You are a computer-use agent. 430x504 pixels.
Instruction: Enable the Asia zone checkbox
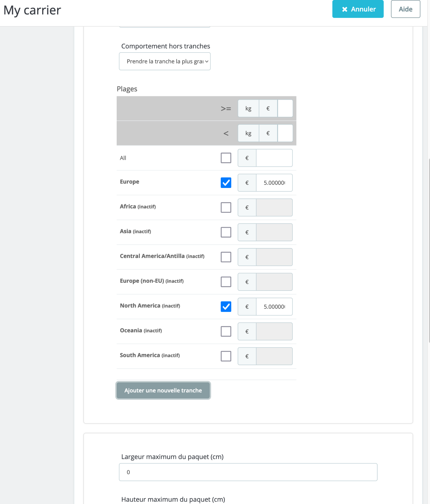pyautogui.click(x=226, y=232)
